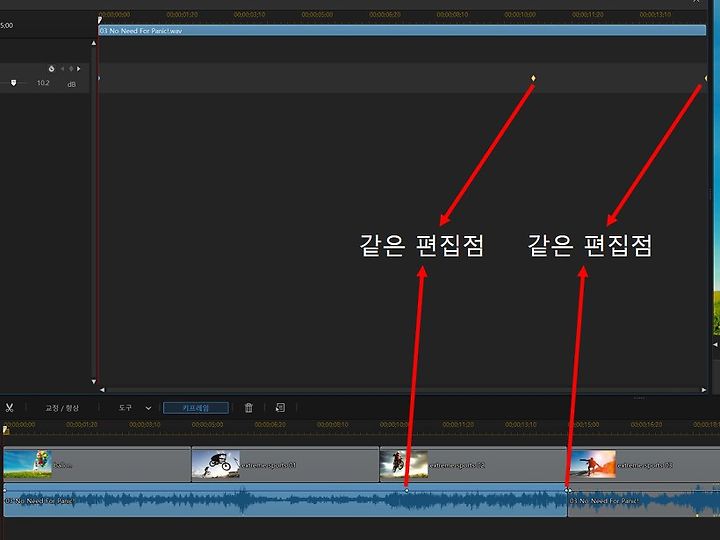The width and height of the screenshot is (720, 540).
Task: Click horizontal scrollbar left arrow
Action: point(102,390)
